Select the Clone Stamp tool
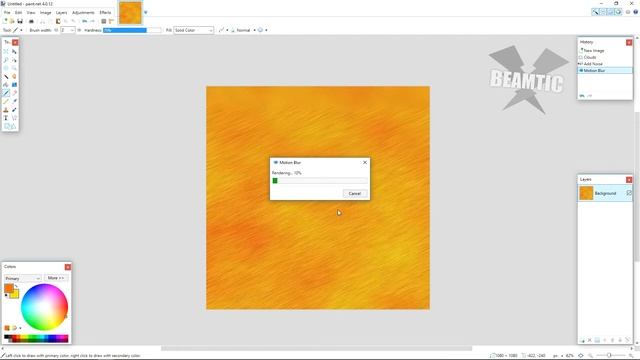Viewport: 640px width, 360px height. (x=6, y=110)
